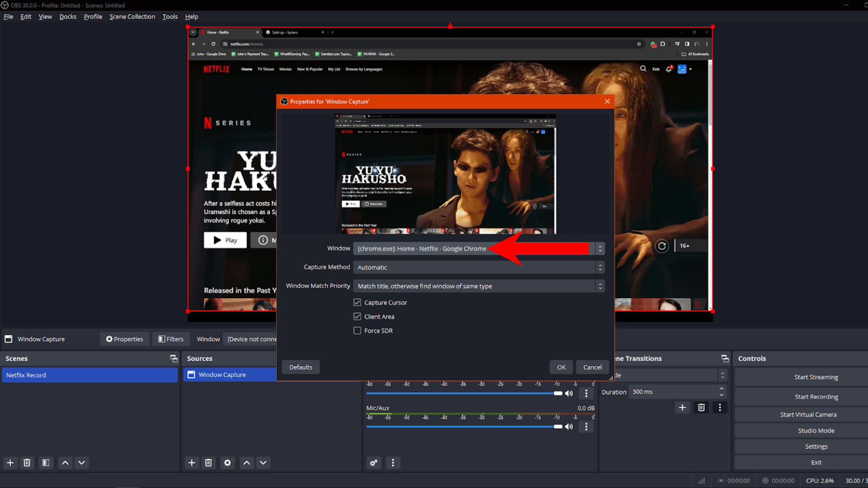Open Advanced Audio Properties gear in the mixer
Image resolution: width=868 pixels, height=488 pixels.
(x=374, y=463)
